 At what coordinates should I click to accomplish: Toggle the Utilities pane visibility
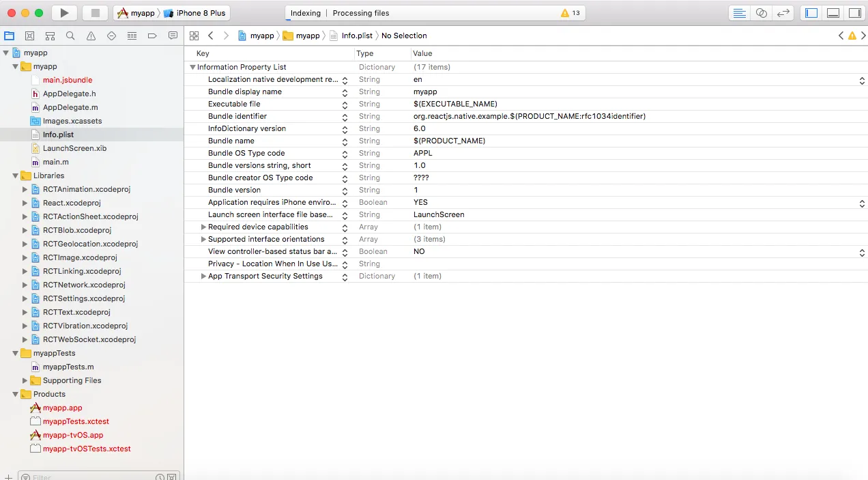(x=854, y=13)
